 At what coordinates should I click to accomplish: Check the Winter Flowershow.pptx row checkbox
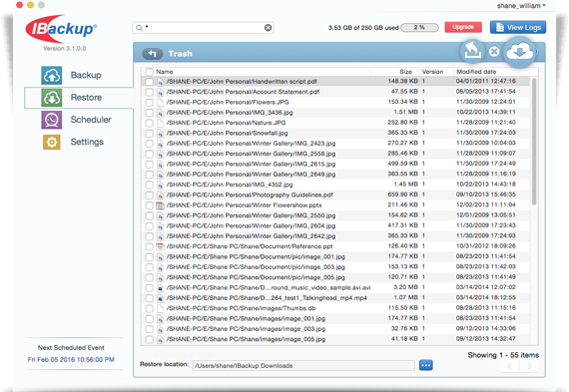[x=149, y=205]
